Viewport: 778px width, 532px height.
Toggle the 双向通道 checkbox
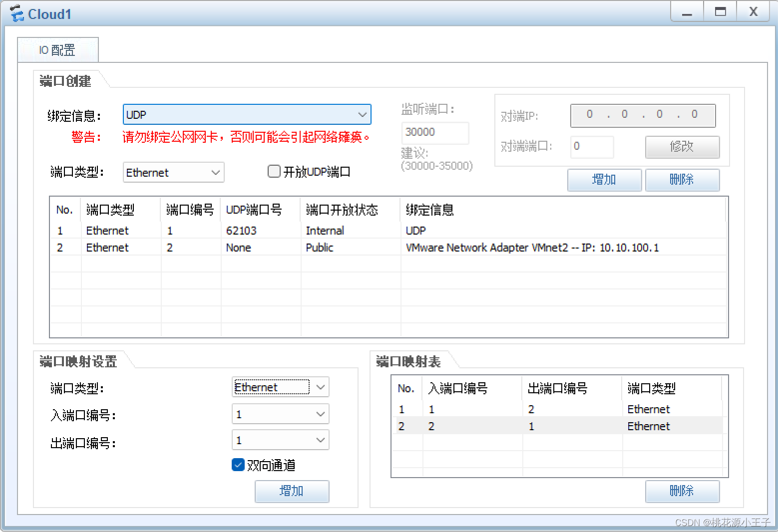pos(238,465)
